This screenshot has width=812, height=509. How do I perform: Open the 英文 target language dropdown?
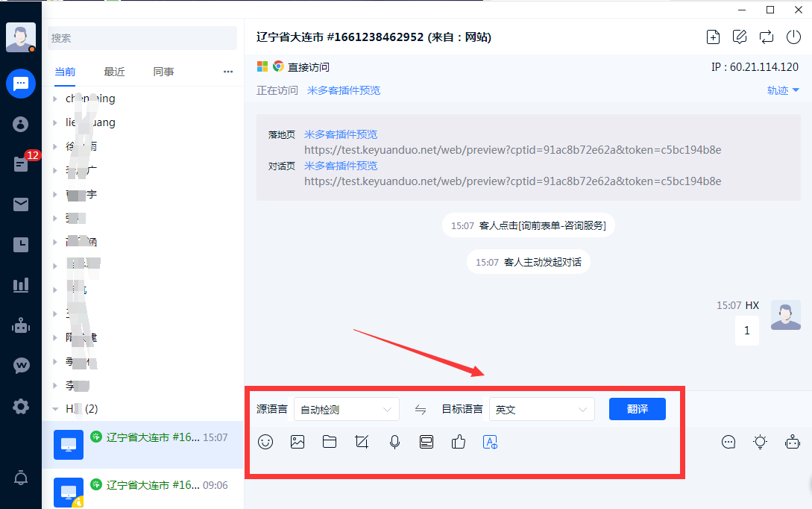(541, 409)
